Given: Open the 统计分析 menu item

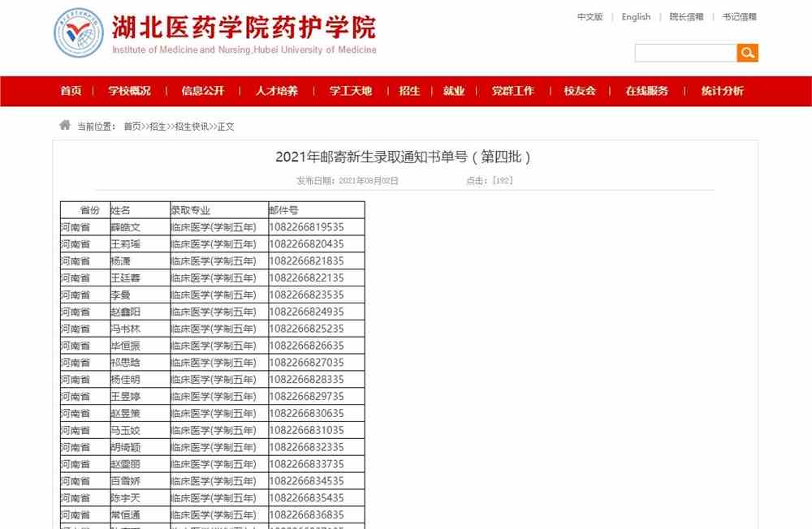Looking at the screenshot, I should click(x=723, y=91).
